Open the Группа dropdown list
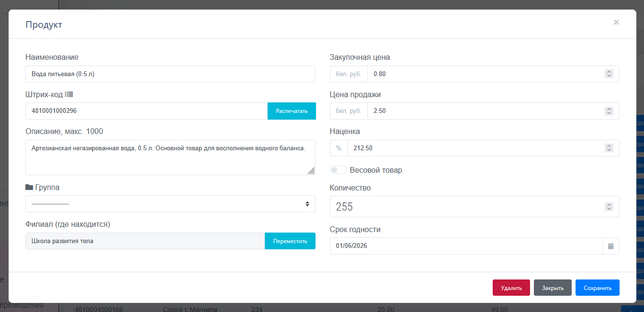 [170, 204]
